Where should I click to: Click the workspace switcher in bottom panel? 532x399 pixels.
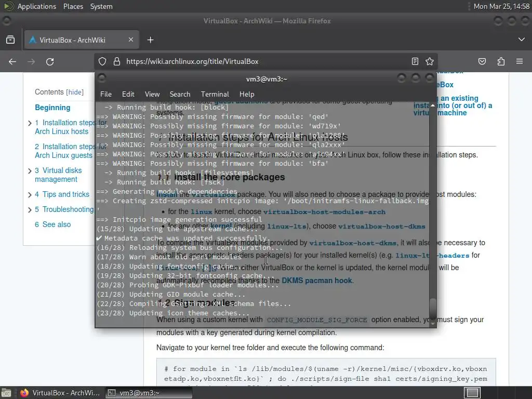click(x=472, y=393)
